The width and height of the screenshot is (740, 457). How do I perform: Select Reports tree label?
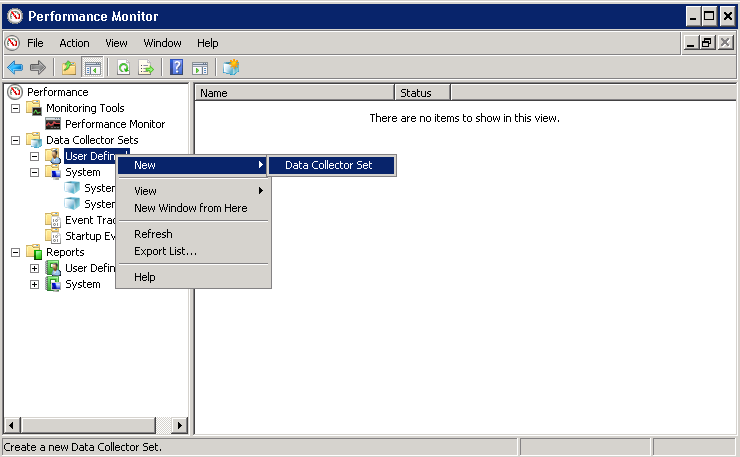point(65,253)
